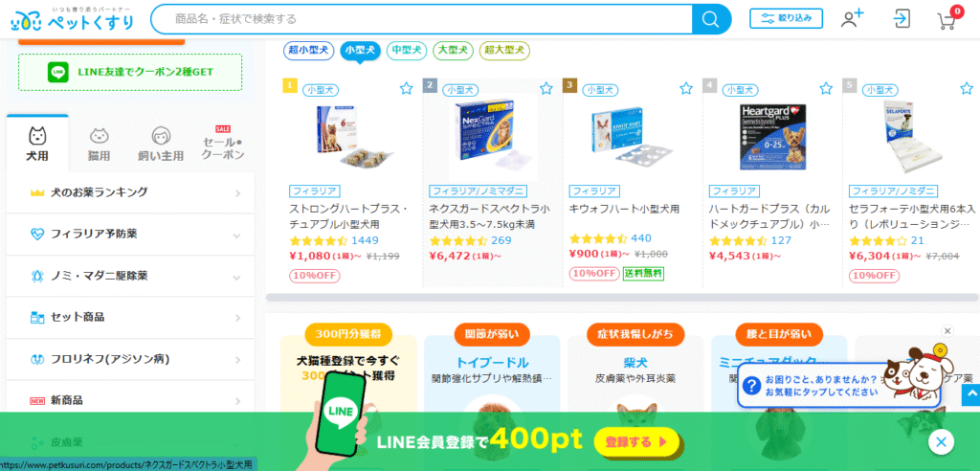Image resolution: width=980 pixels, height=471 pixels.
Task: Click the LINE友達でクーポン2種GET banner
Action: (130, 72)
